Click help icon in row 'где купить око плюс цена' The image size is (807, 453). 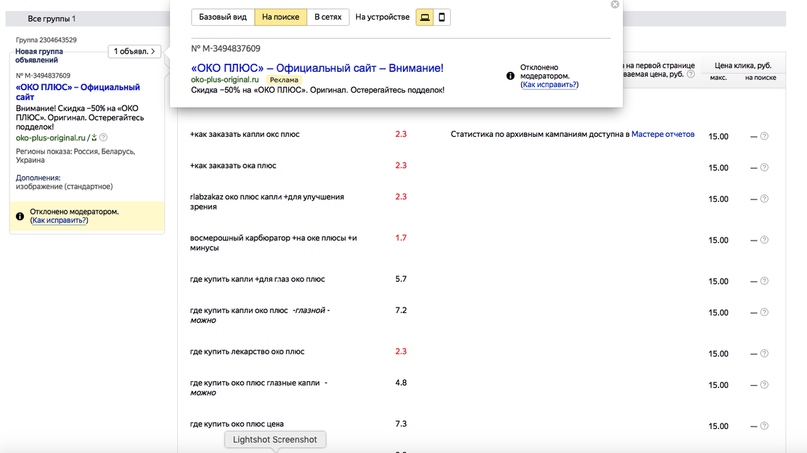[x=764, y=426]
